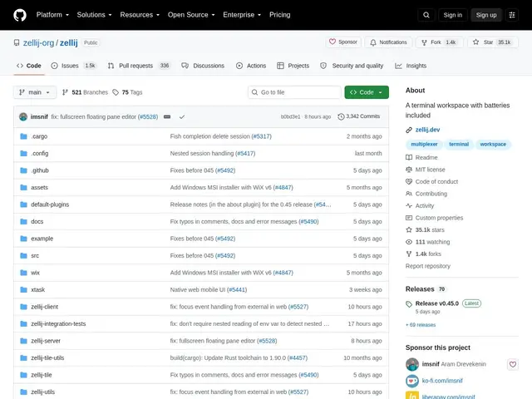Switch to the Actions tab
Image resolution: width=532 pixels, height=399 pixels.
[251, 66]
